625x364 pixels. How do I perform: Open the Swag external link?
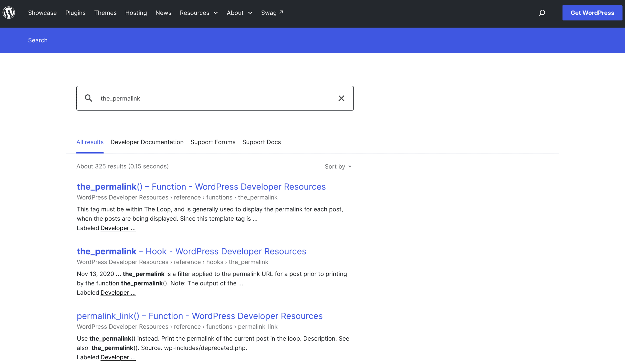272,13
